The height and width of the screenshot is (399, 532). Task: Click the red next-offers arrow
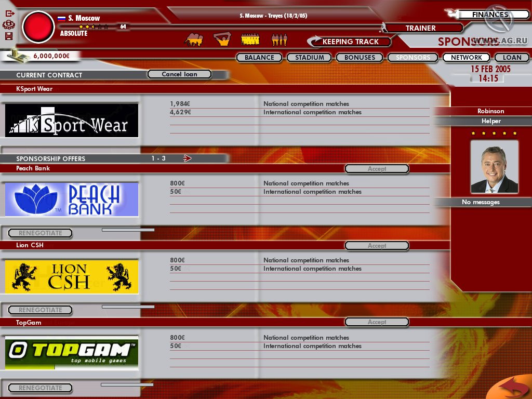click(187, 158)
